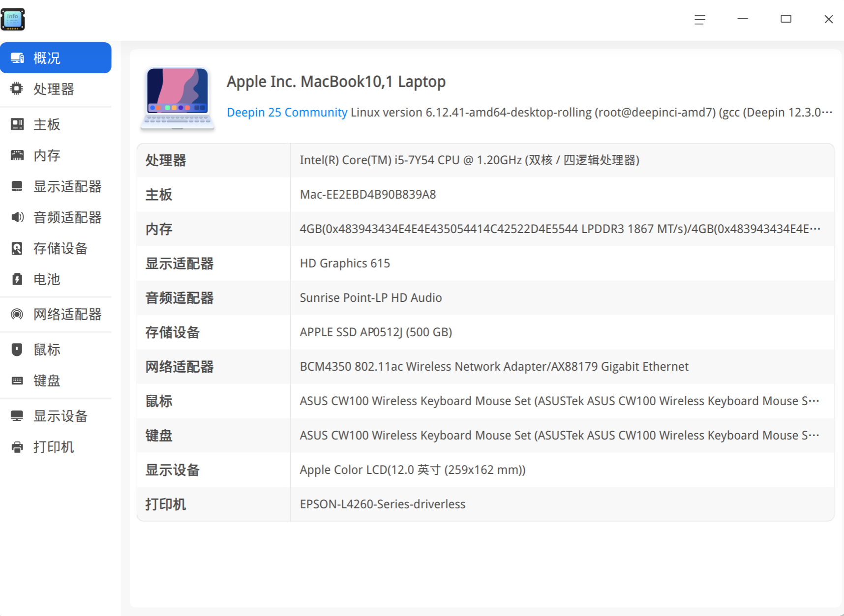This screenshot has width=844, height=616.
Task: Click the laptop illustration thumbnail
Action: point(178,98)
